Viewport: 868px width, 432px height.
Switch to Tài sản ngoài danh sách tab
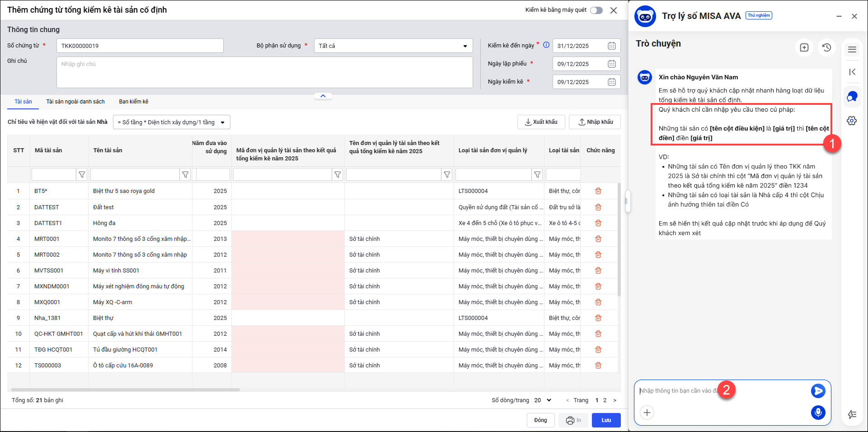(x=75, y=102)
